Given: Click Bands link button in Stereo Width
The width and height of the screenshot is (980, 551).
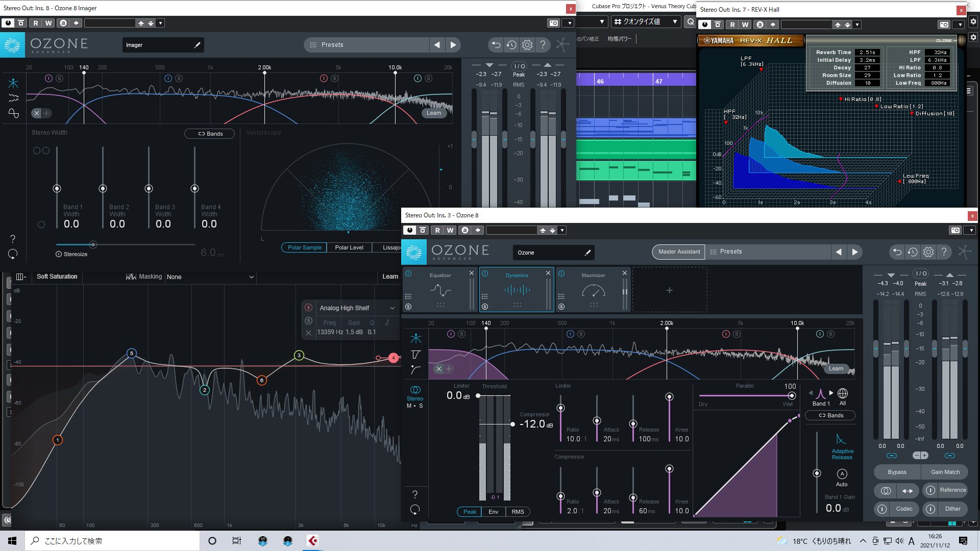Looking at the screenshot, I should click(x=210, y=134).
